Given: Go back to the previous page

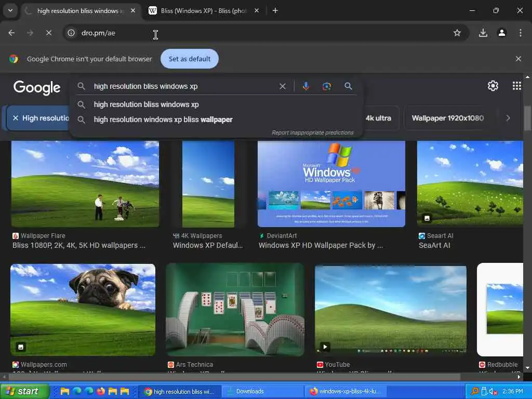Looking at the screenshot, I should (11, 33).
